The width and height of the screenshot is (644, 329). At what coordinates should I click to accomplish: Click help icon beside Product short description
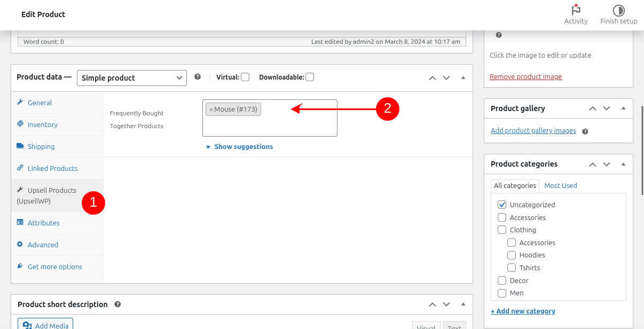117,304
